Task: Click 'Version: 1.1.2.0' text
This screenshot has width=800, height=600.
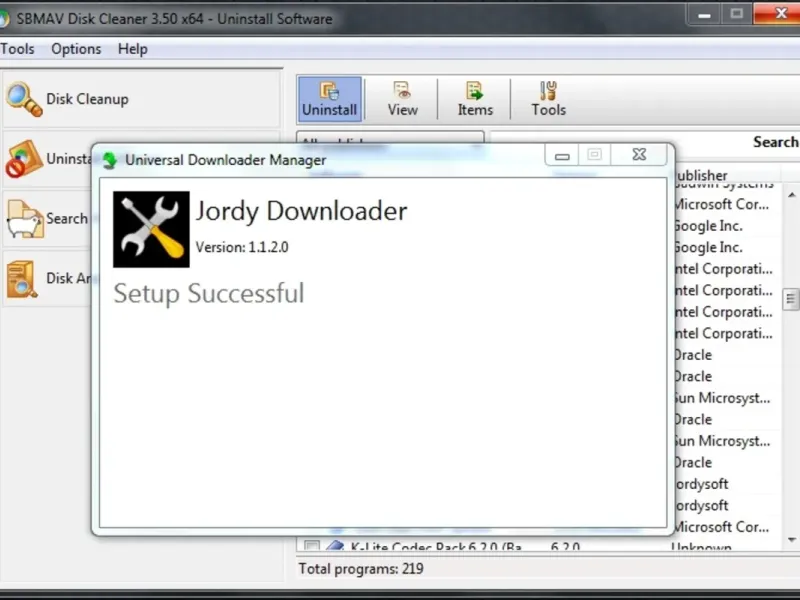Action: coord(242,247)
